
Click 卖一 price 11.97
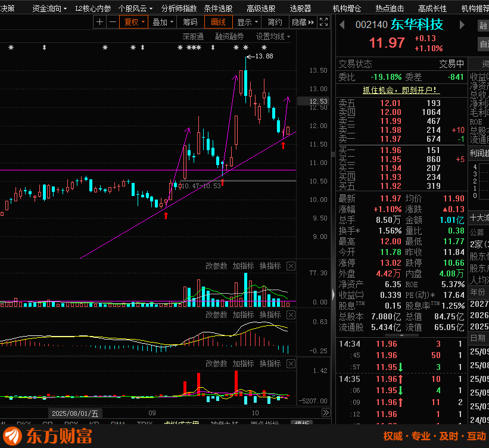tap(391, 139)
